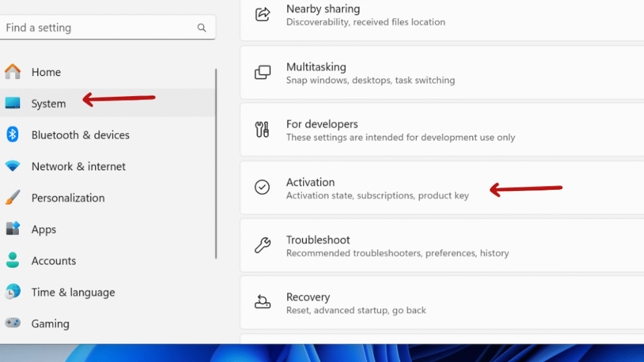
Task: Open Recovery options
Action: 442,302
